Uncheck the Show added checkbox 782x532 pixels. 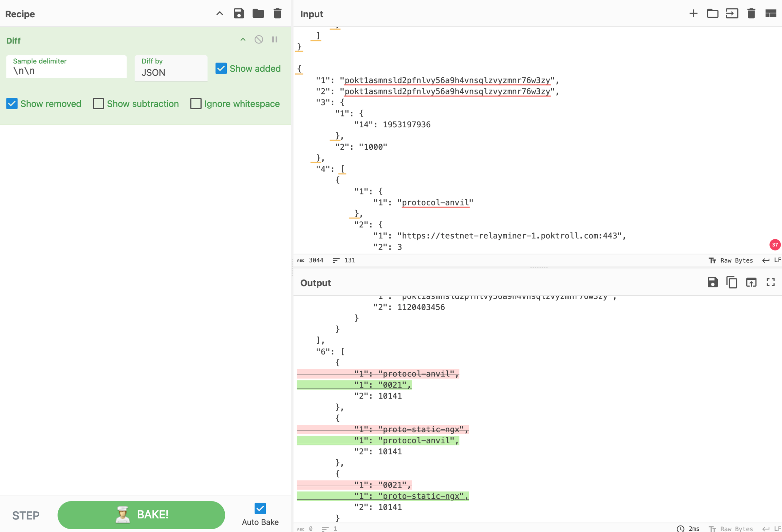tap(221, 69)
